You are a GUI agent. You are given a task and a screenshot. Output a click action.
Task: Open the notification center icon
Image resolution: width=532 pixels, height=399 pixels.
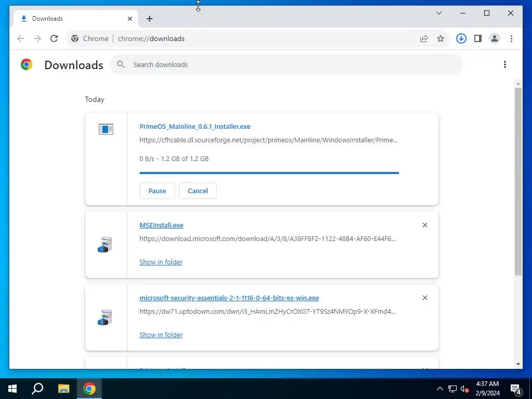[516, 389]
